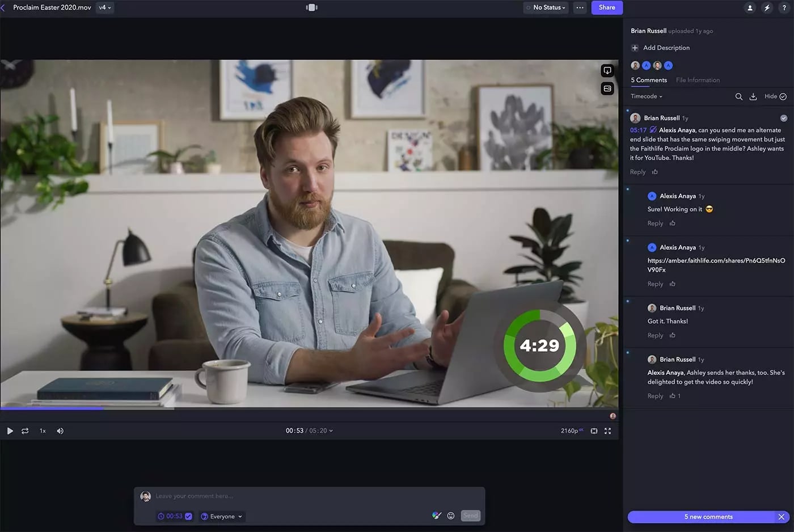
Task: Open the more options ellipsis menu
Action: point(579,7)
